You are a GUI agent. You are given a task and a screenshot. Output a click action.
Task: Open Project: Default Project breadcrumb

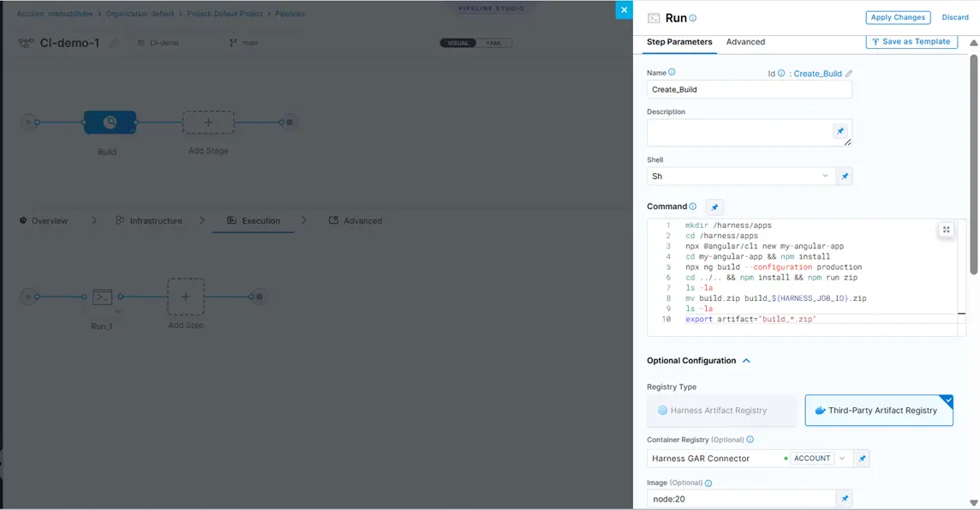pyautogui.click(x=224, y=14)
